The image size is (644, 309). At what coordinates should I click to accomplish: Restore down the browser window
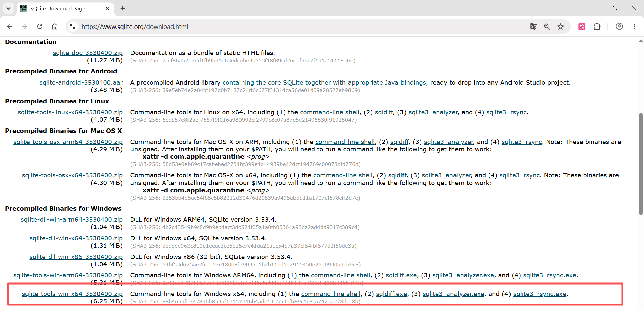(615, 8)
